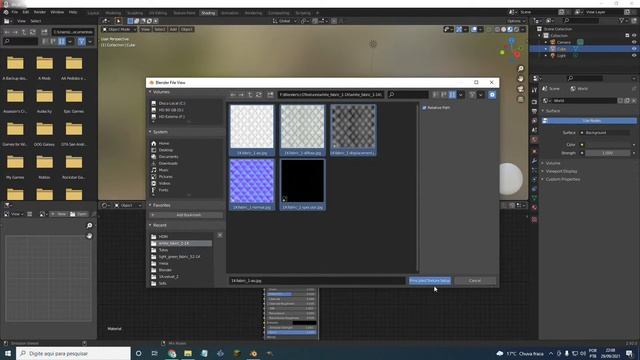Open File View display settings dropdown
This screenshot has width=640, height=360.
tap(461, 95)
